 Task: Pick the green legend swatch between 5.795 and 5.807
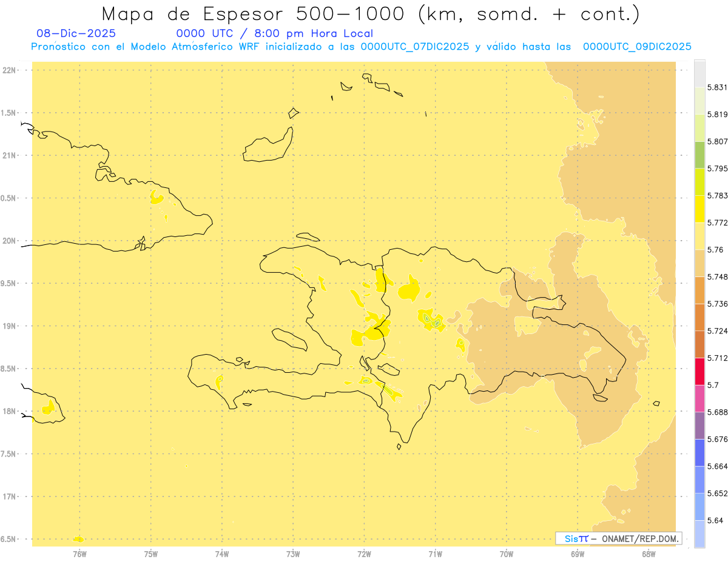699,155
